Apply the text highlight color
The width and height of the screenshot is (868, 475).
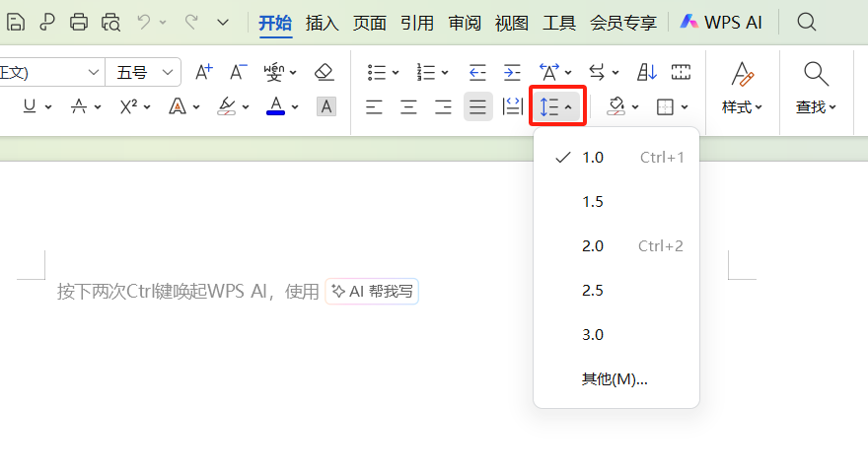(x=227, y=106)
